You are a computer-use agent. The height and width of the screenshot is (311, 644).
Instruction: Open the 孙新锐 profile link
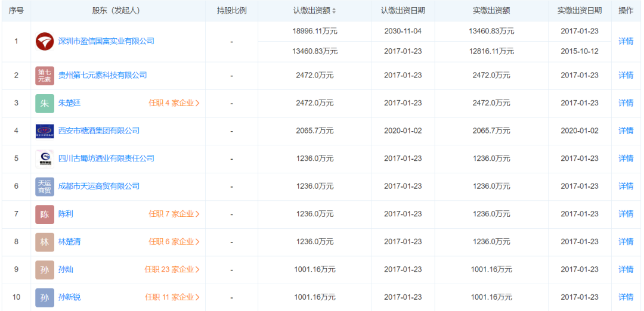[69, 297]
